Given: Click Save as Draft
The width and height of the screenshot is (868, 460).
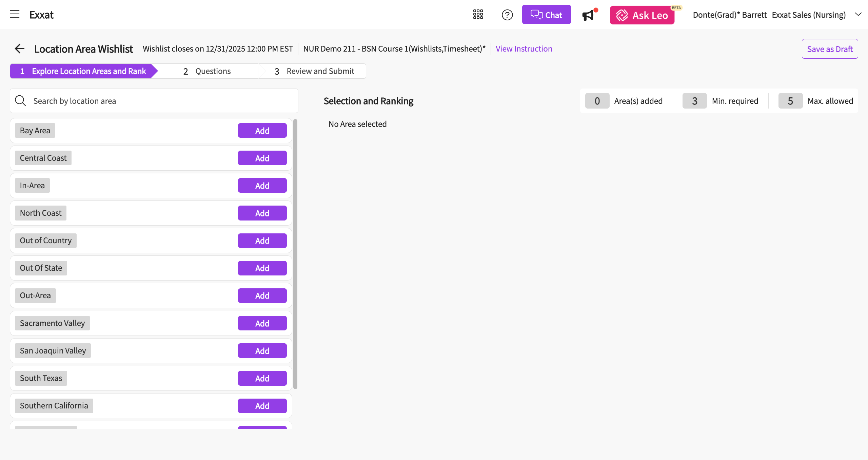Looking at the screenshot, I should [830, 49].
